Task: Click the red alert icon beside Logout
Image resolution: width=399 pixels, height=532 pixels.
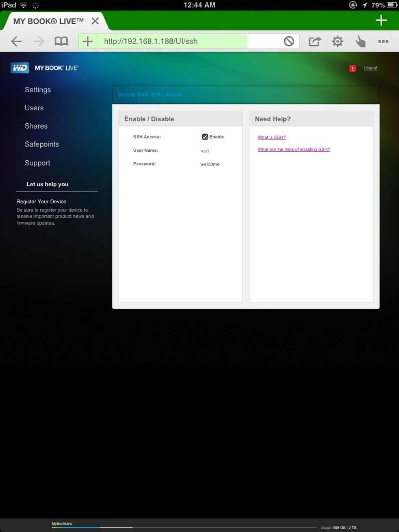Action: [x=353, y=68]
